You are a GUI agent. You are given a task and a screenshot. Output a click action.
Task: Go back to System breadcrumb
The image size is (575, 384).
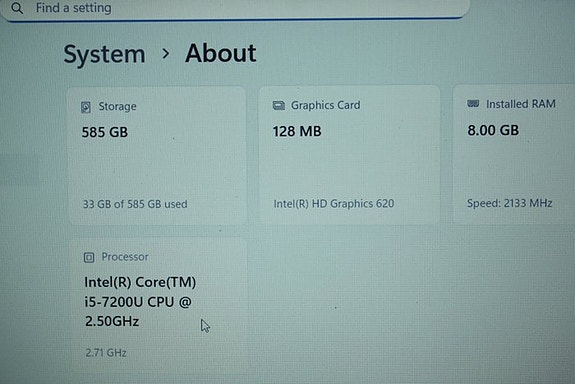click(105, 54)
